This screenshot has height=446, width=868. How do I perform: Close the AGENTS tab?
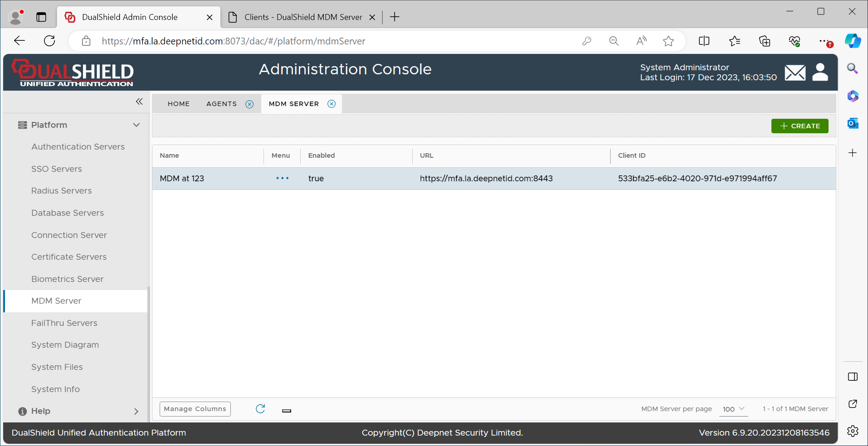pyautogui.click(x=249, y=104)
